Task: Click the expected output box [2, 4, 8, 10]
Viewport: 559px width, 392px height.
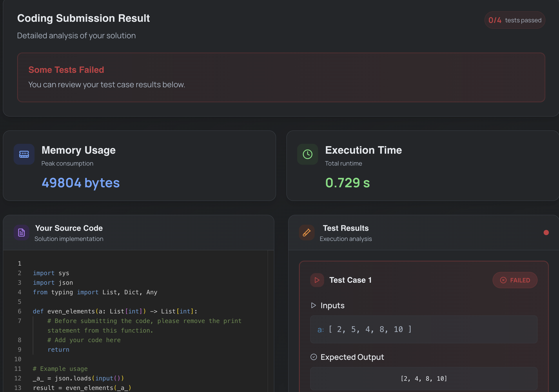Action: click(423, 378)
